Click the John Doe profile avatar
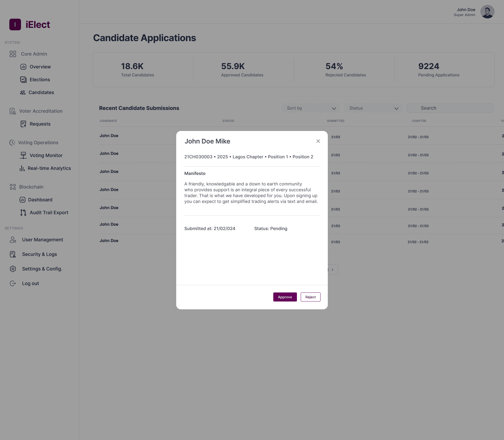 pos(487,12)
